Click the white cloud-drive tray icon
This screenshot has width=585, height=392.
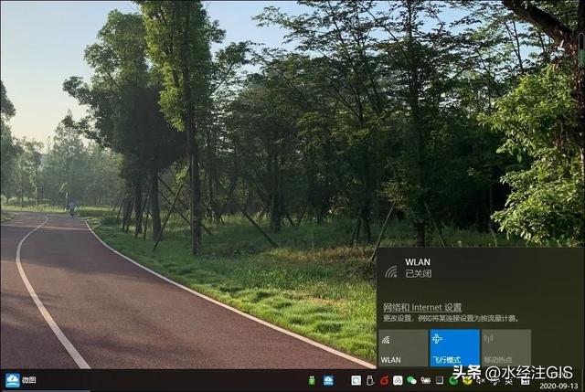398,380
